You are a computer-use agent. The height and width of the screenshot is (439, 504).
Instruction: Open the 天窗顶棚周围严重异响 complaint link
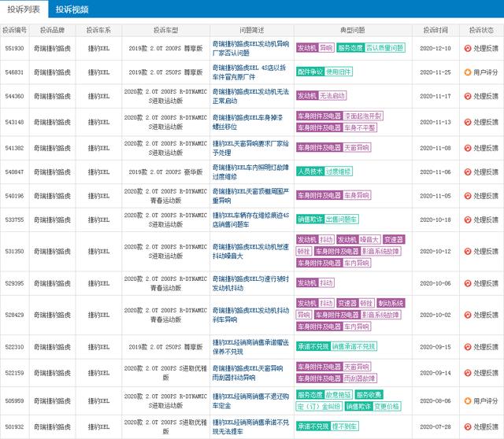coord(250,196)
